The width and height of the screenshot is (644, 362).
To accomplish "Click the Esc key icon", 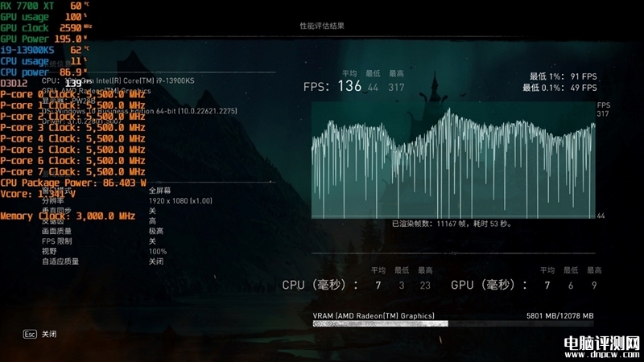I will (x=30, y=334).
